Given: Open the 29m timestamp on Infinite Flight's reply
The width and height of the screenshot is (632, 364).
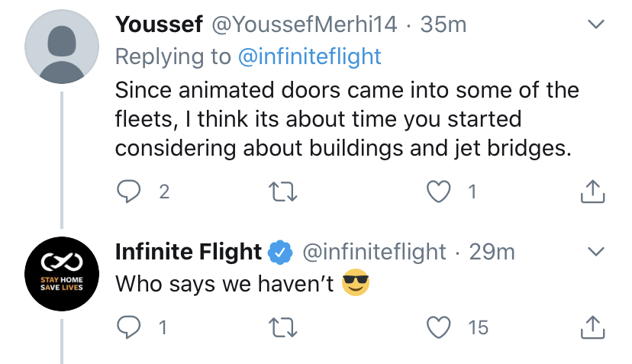Looking at the screenshot, I should coord(492,251).
